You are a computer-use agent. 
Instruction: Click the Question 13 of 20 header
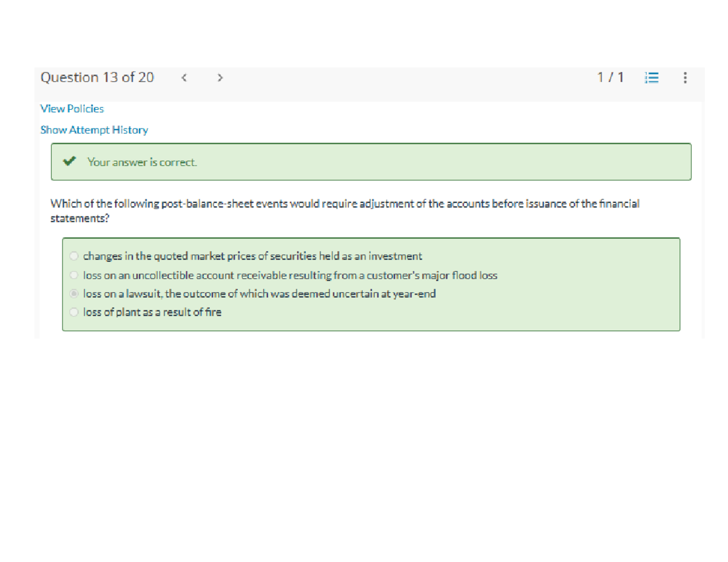(97, 78)
